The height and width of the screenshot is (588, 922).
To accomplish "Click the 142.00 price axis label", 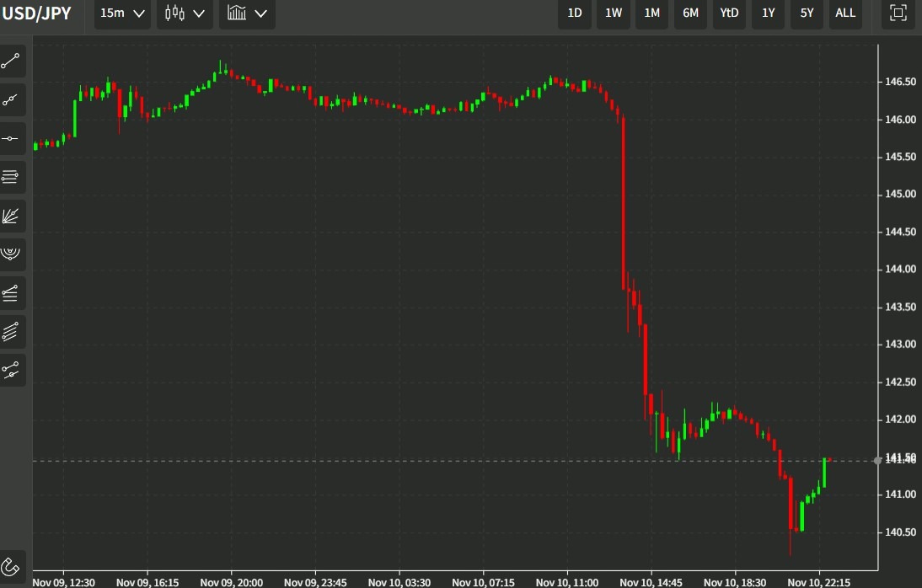I will [900, 420].
